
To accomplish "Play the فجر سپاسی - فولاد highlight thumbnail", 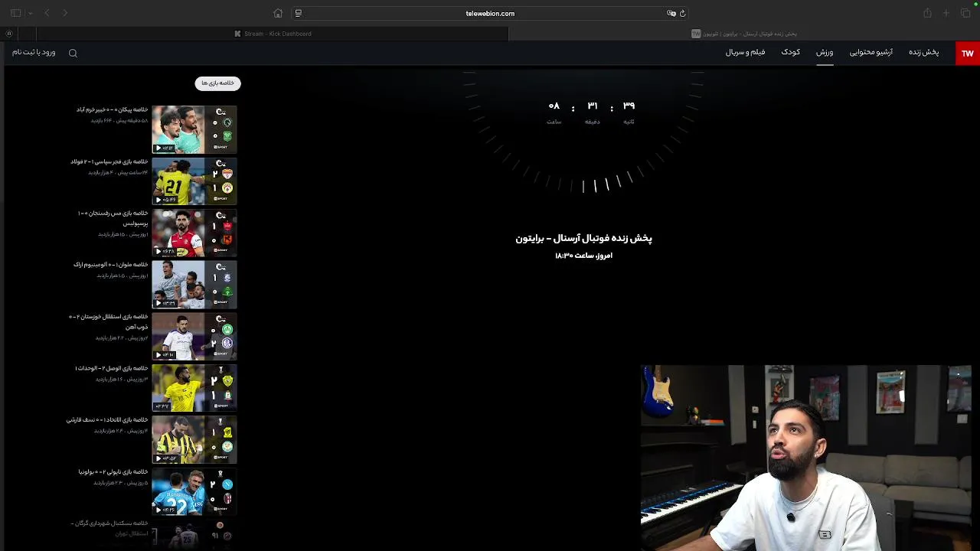I will [194, 181].
